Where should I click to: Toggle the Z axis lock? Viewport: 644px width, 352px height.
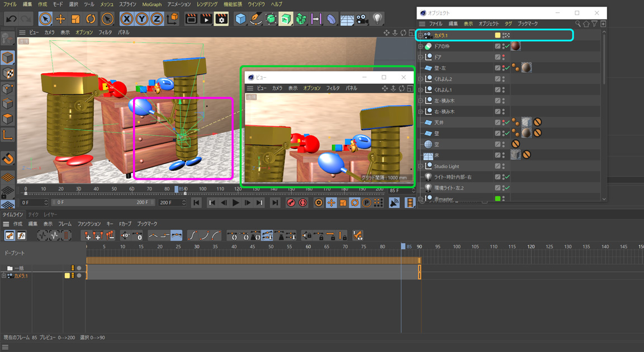(157, 19)
